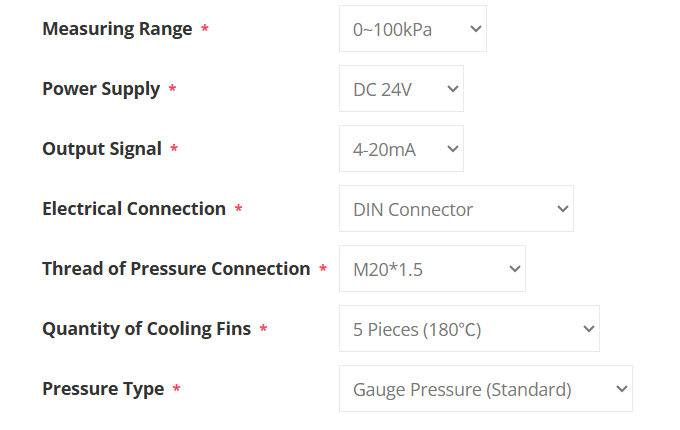Click the Power Supply field label
The width and height of the screenshot is (680, 430).
(x=101, y=89)
